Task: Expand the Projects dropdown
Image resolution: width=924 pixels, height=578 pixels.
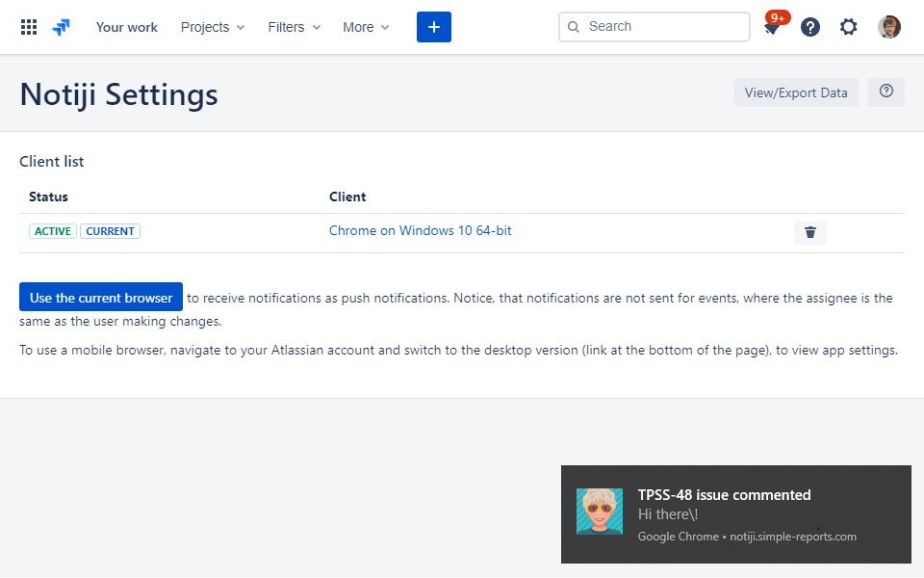Action: point(212,27)
